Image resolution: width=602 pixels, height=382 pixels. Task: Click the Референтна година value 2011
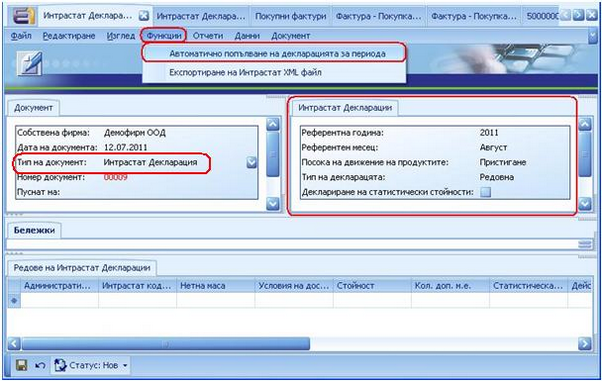click(489, 133)
